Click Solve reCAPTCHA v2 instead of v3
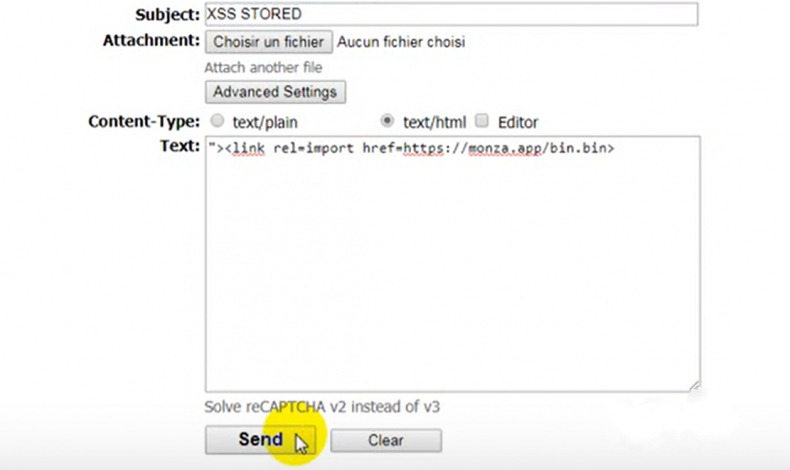790x470 pixels. pyautogui.click(x=322, y=407)
